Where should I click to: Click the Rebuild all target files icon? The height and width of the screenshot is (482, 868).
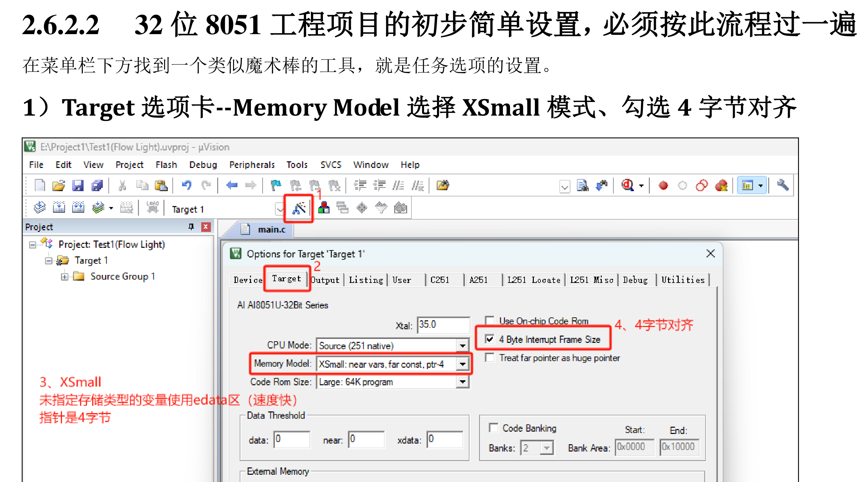pos(78,207)
